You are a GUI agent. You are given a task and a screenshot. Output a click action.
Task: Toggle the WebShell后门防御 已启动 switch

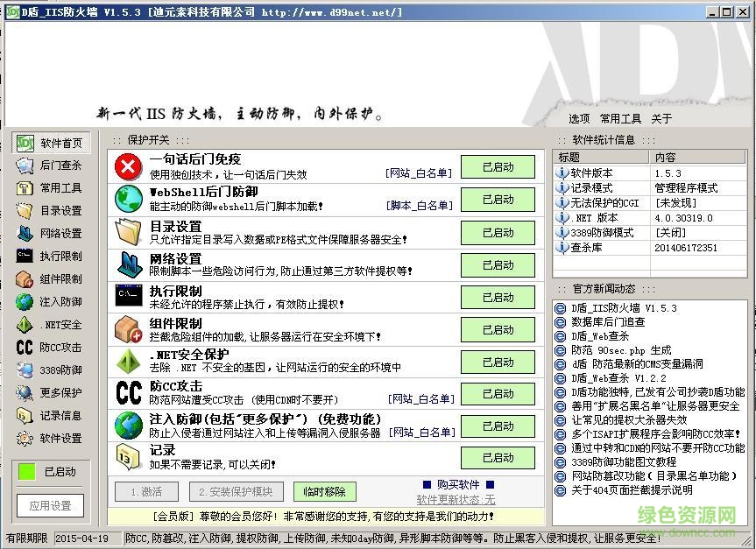point(498,199)
